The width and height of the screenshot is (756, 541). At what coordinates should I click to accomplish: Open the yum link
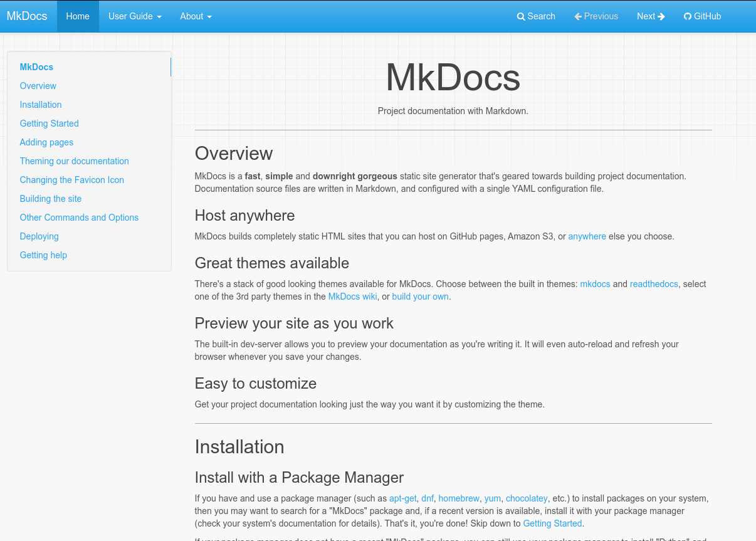493,498
